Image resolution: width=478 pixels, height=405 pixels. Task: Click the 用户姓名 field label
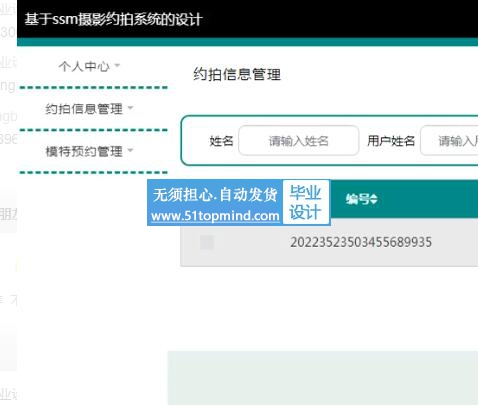pos(391,141)
